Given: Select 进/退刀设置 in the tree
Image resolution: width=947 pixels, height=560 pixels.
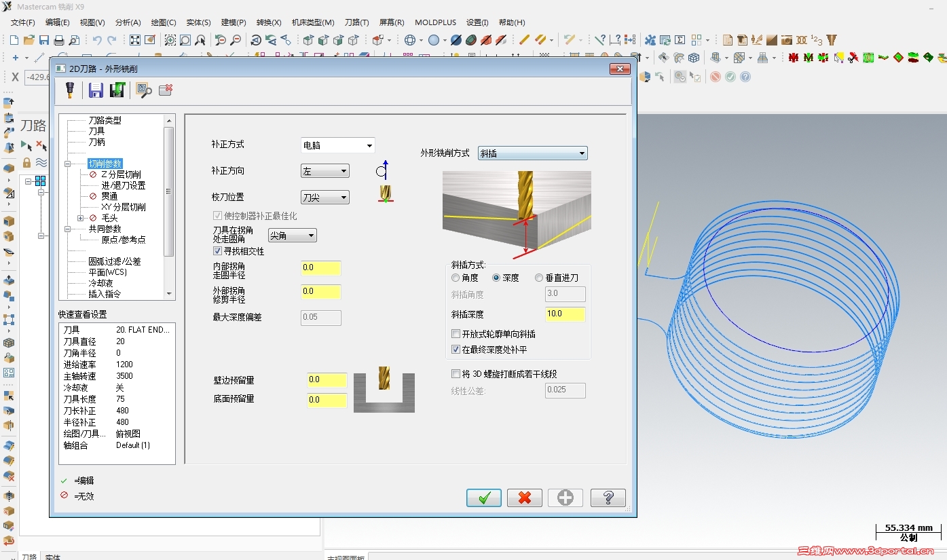Looking at the screenshot, I should 124,185.
